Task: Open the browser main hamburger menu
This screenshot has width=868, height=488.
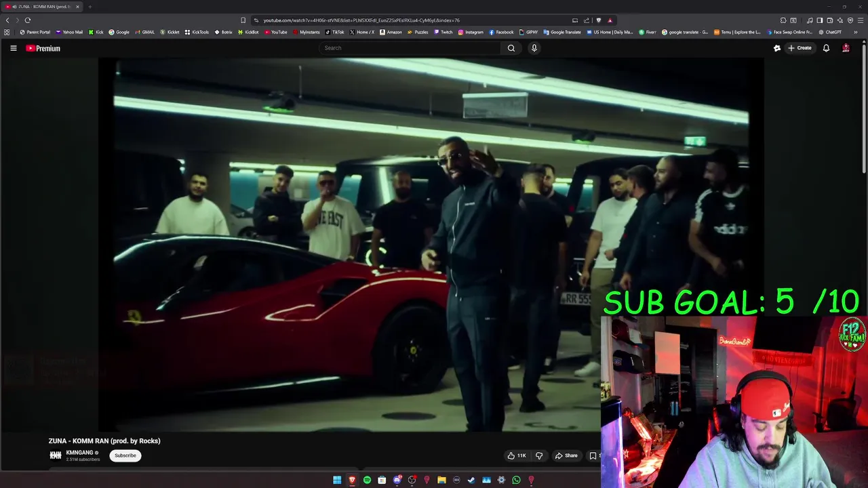Action: click(861, 20)
